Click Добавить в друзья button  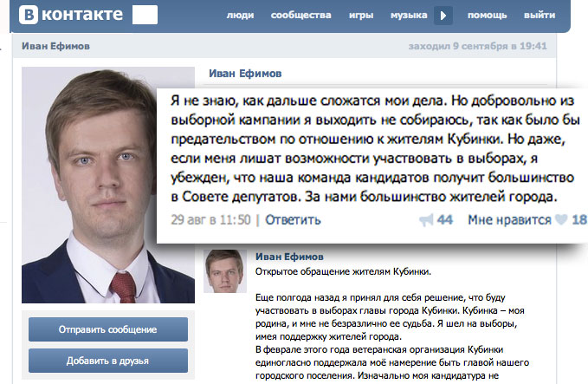(x=108, y=360)
